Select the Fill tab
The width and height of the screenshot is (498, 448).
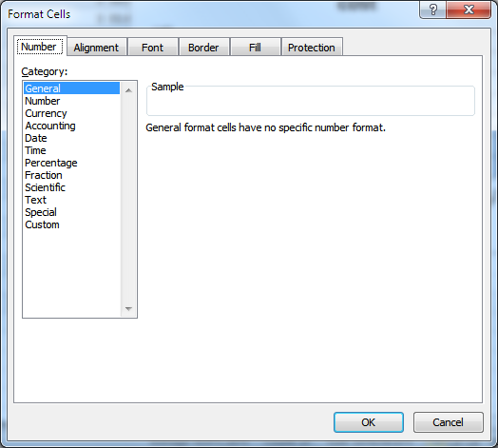point(255,48)
